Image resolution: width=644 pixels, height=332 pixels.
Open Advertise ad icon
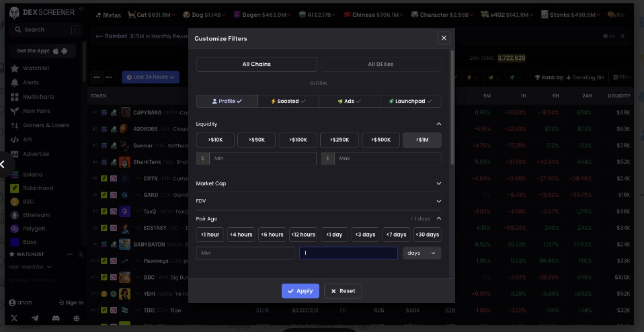pos(15,155)
